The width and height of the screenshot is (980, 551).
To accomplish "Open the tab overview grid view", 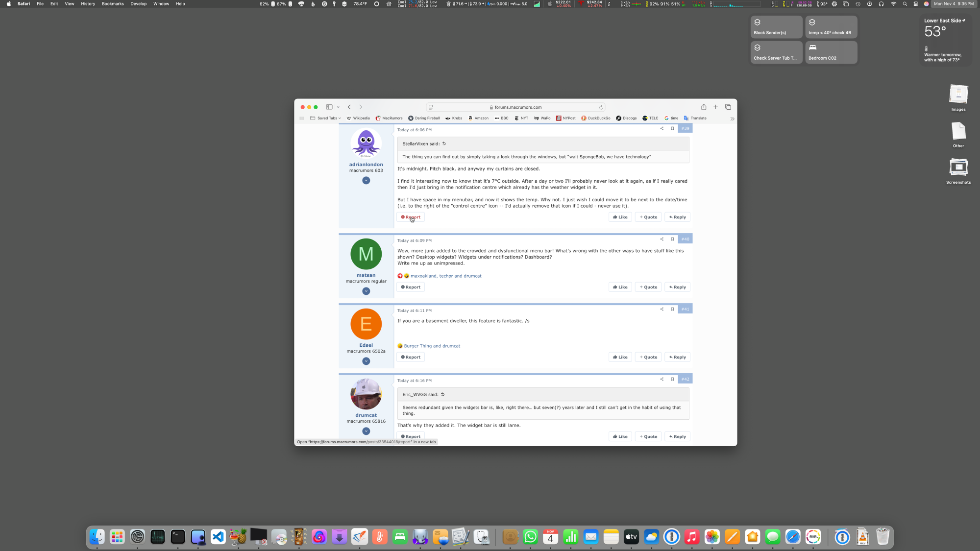I will click(728, 107).
